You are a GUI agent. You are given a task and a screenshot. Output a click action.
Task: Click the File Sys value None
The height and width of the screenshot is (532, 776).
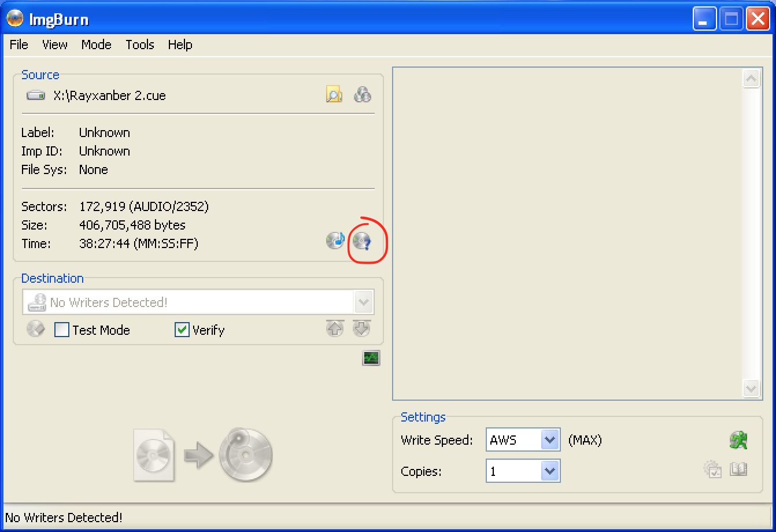tap(94, 169)
